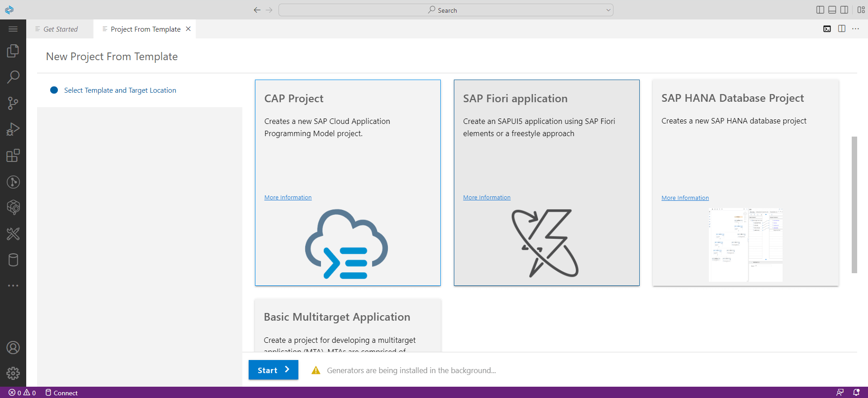Screen dimensions: 868x398
Task: Expand the Search bar dropdown arrow
Action: [608, 10]
